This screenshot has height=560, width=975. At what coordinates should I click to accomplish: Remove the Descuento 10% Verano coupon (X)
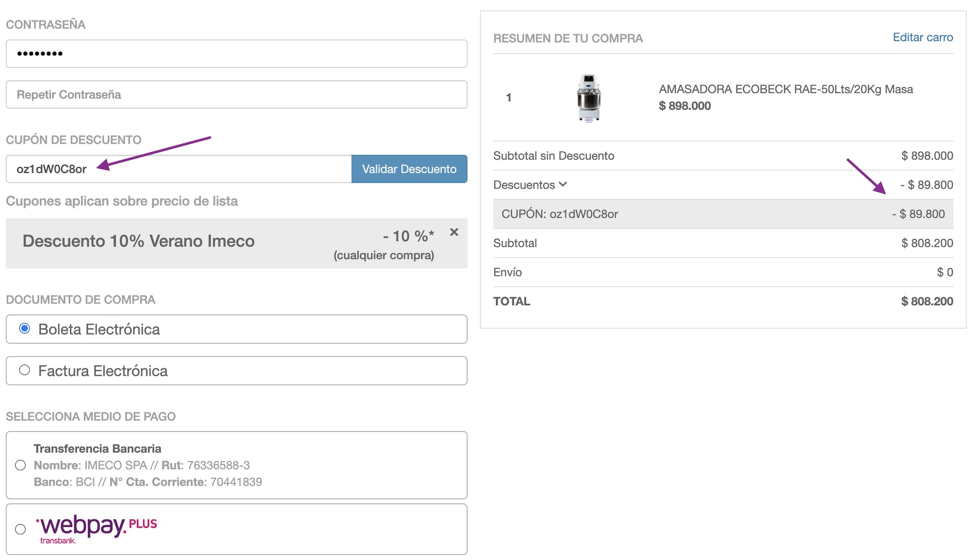[x=454, y=232]
